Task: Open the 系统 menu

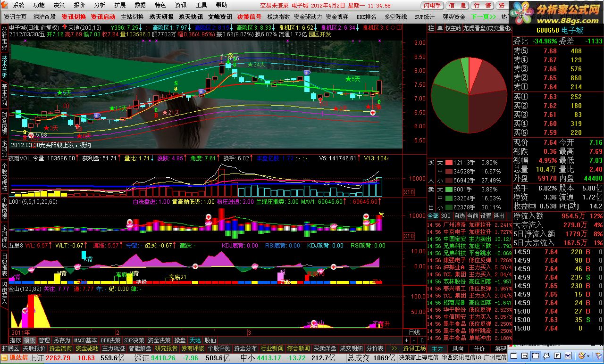Action: 19,5
